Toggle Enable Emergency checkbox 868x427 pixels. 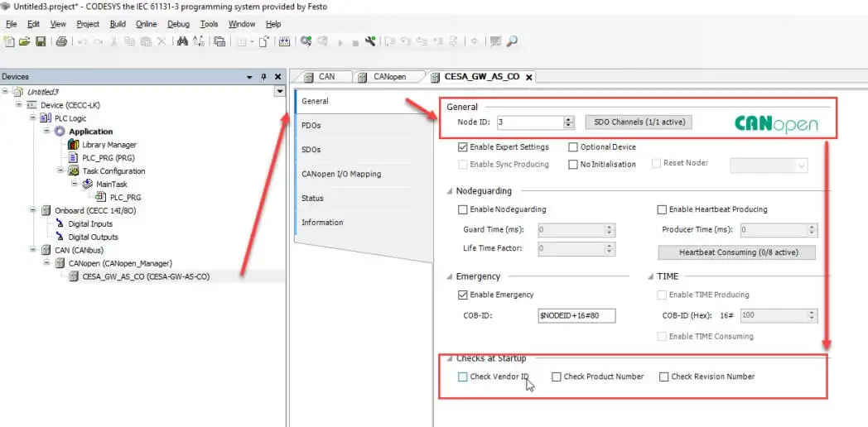463,295
